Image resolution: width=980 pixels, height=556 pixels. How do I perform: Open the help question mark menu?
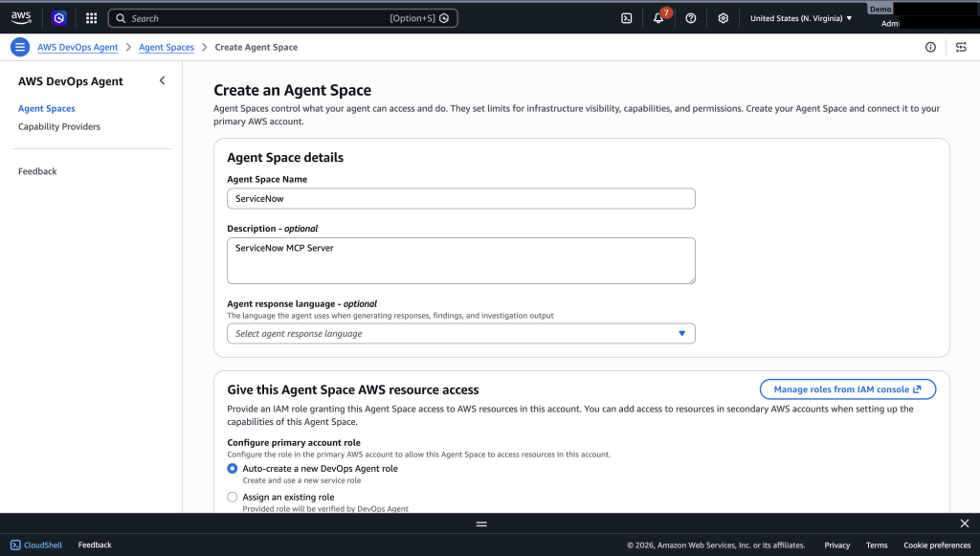(x=691, y=18)
